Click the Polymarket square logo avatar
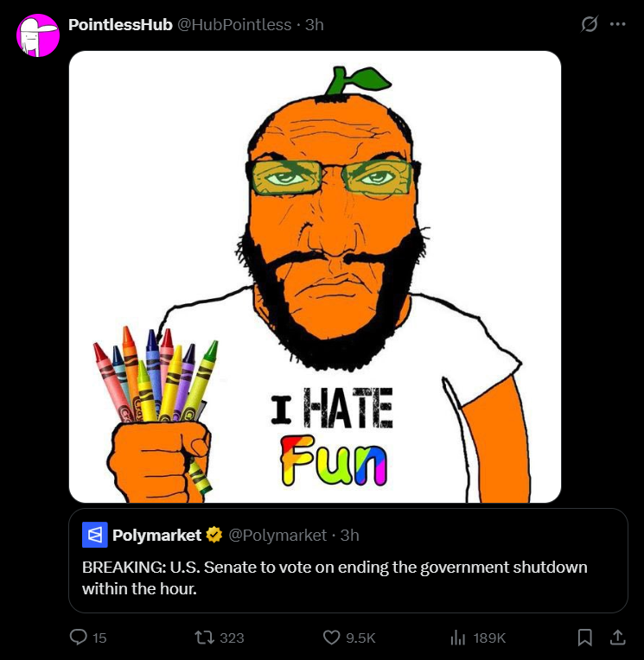The height and width of the screenshot is (660, 644). pyautogui.click(x=94, y=535)
